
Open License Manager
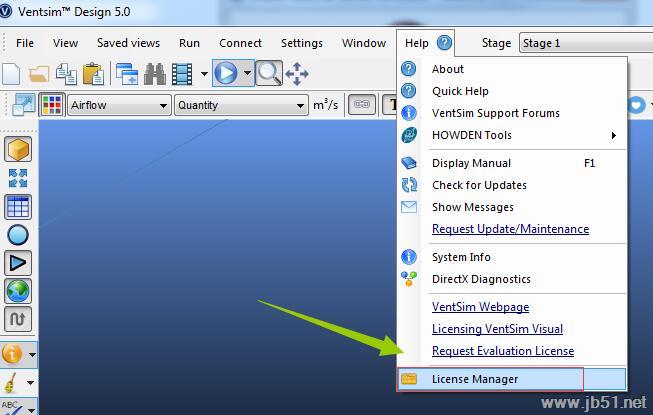click(x=512, y=379)
